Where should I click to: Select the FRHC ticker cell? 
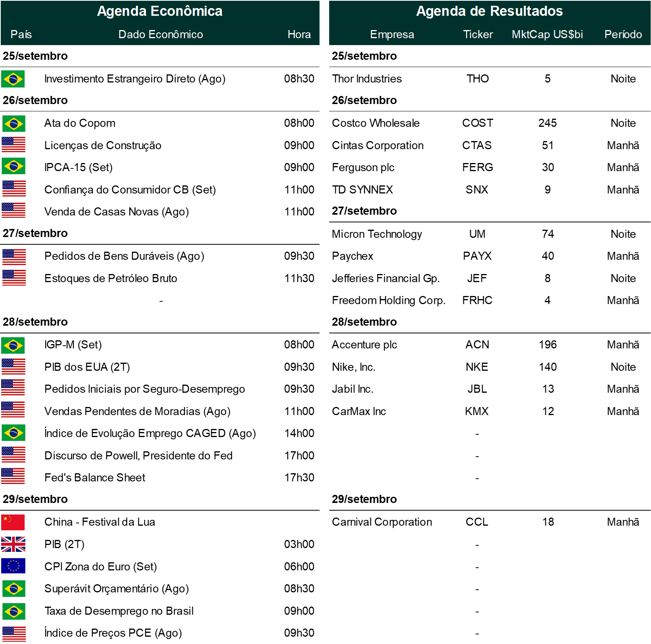[477, 300]
